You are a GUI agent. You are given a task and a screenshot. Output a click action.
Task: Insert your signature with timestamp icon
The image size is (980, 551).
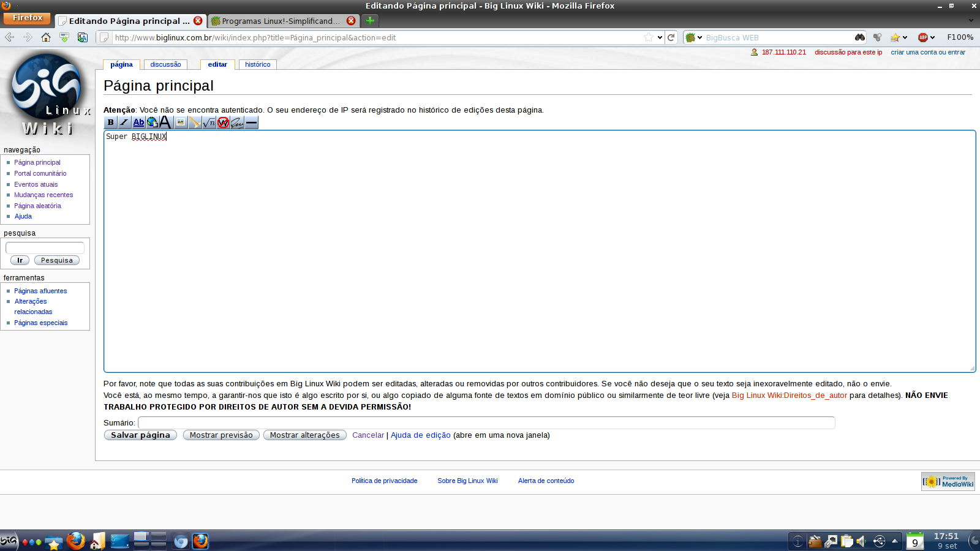[237, 122]
